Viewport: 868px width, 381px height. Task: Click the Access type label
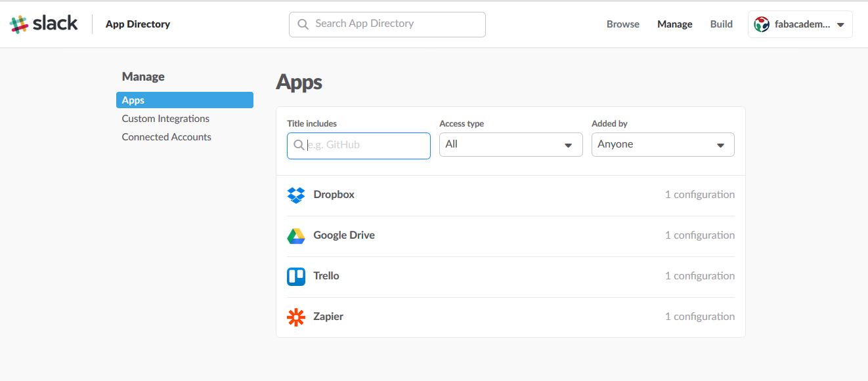tap(462, 123)
